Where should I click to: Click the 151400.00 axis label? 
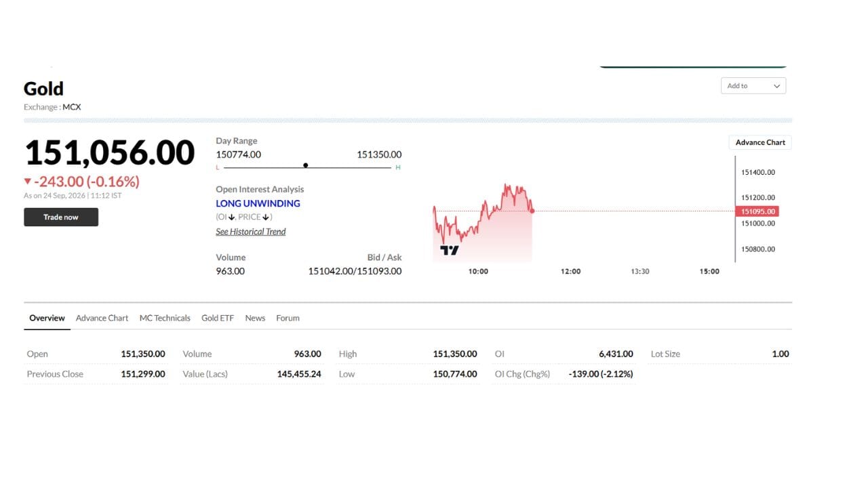pyautogui.click(x=758, y=172)
